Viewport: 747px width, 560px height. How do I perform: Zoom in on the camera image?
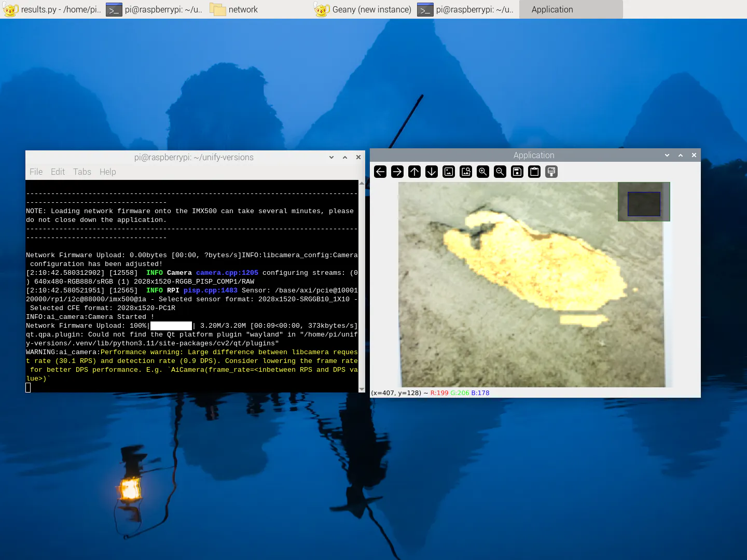click(x=483, y=172)
